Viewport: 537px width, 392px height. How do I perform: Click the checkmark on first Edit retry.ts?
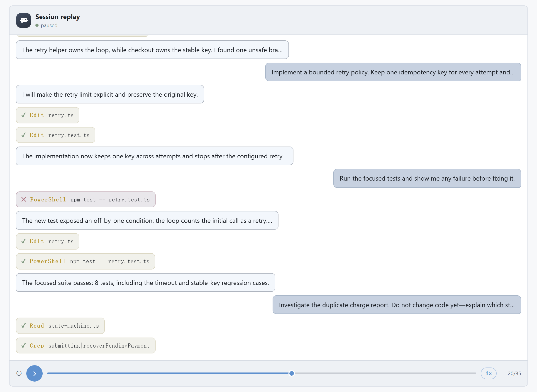click(x=24, y=115)
